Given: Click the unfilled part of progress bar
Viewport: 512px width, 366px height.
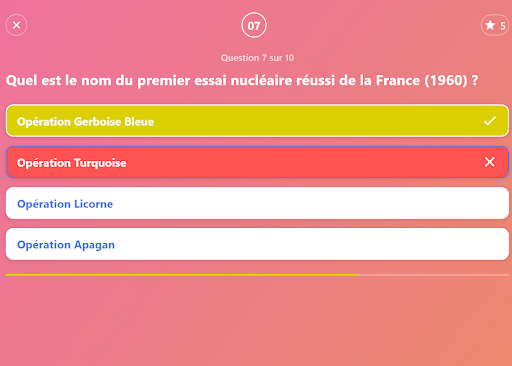Looking at the screenshot, I should 433,275.
